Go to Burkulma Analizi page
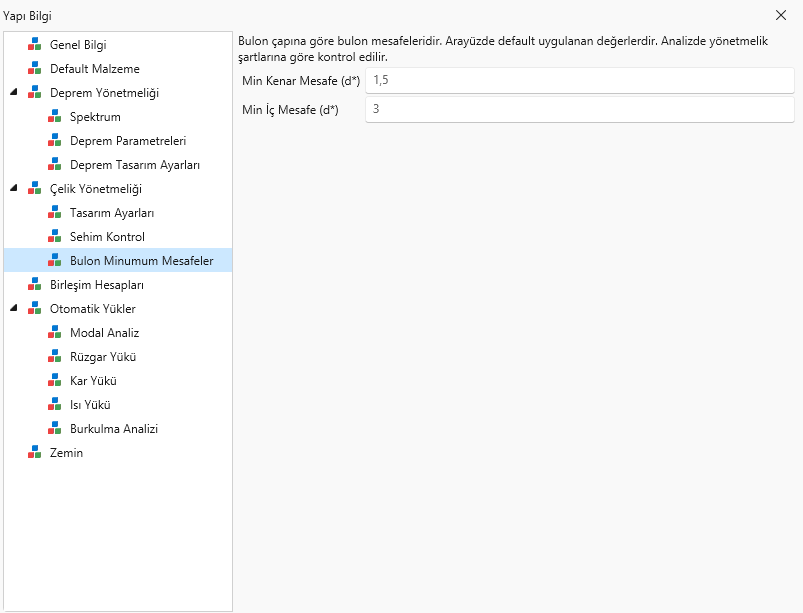The image size is (803, 613). pyautogui.click(x=114, y=429)
